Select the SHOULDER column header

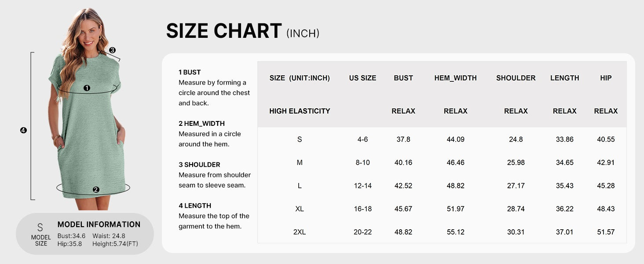[x=516, y=78]
